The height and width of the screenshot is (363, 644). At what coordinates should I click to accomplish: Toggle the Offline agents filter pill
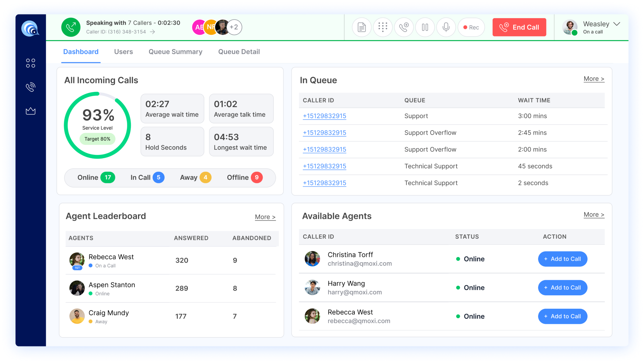pos(244,177)
